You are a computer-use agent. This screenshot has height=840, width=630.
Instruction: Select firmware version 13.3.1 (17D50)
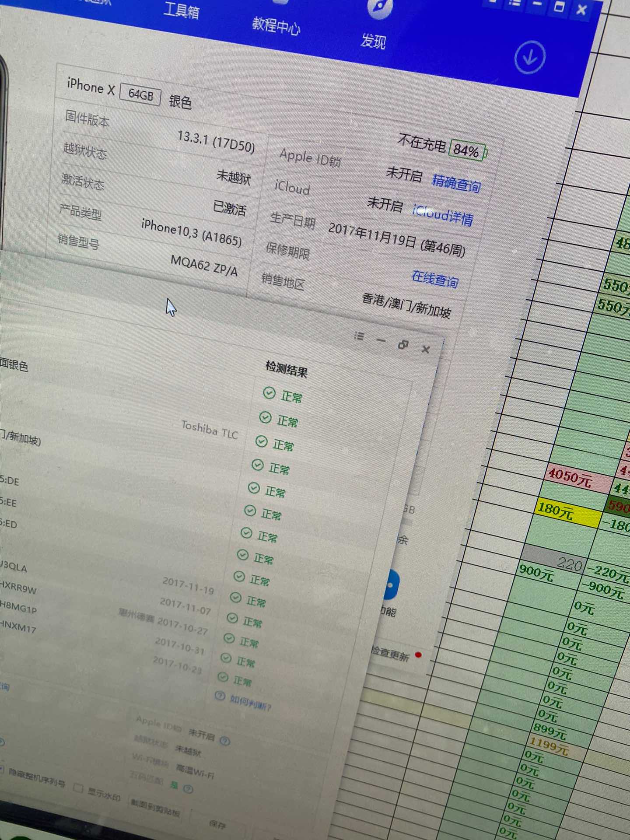216,142
